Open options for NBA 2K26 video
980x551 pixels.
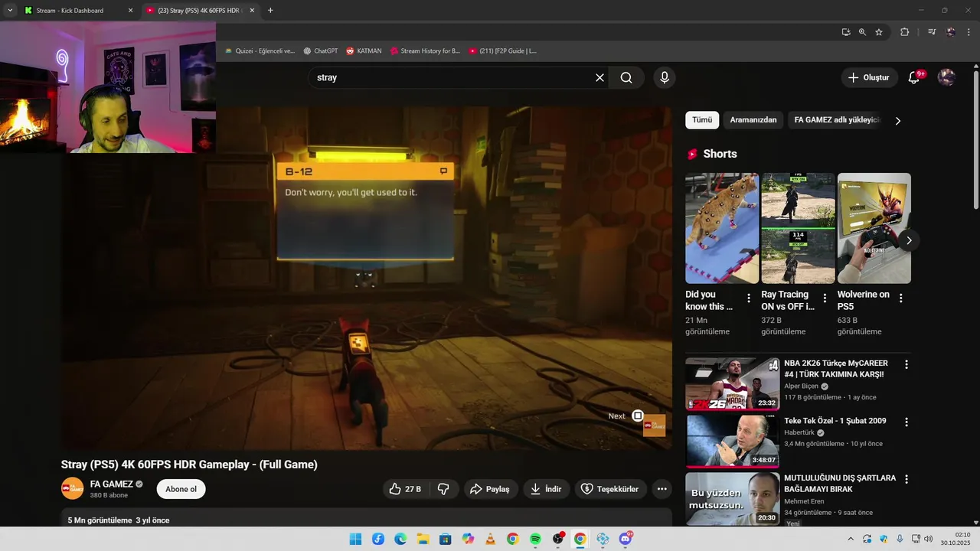click(906, 365)
